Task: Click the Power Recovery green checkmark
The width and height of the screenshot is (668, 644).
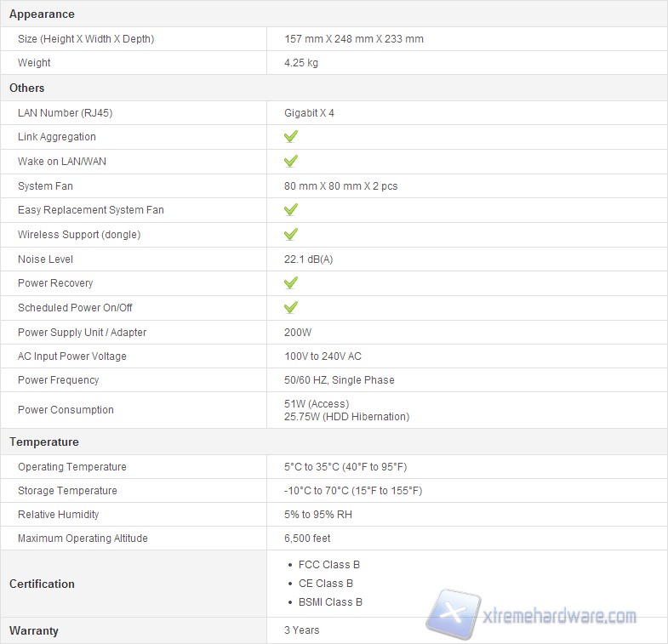Action: [x=291, y=282]
